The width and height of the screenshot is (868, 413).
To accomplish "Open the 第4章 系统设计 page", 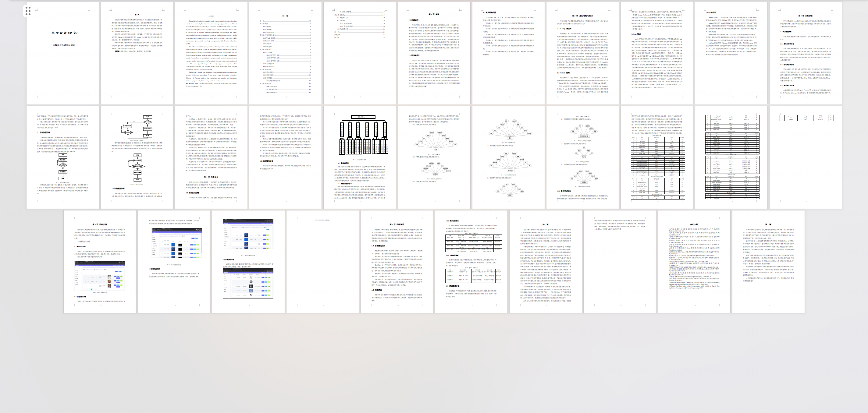I will 211,157.
